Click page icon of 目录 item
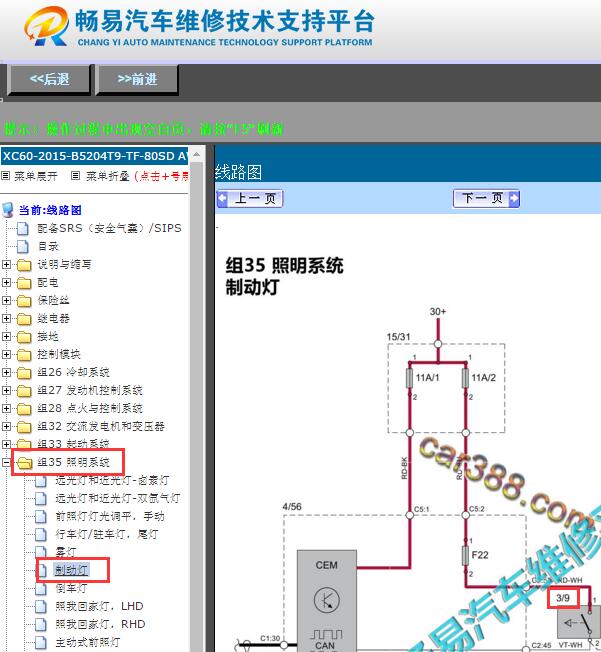This screenshot has height=652, width=601. click(x=23, y=246)
